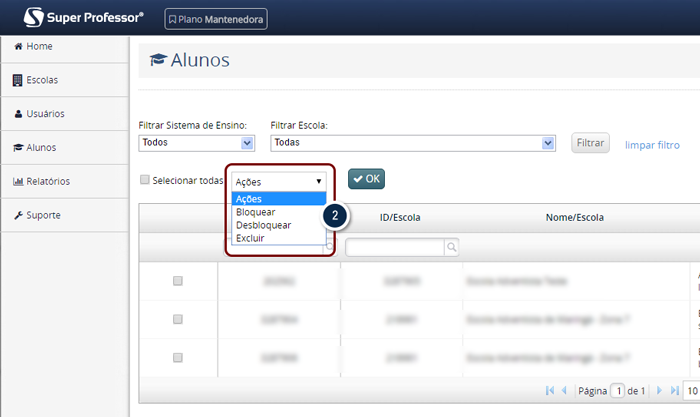Check the Selecionar todas checkbox
Image resolution: width=700 pixels, height=417 pixels.
(145, 180)
